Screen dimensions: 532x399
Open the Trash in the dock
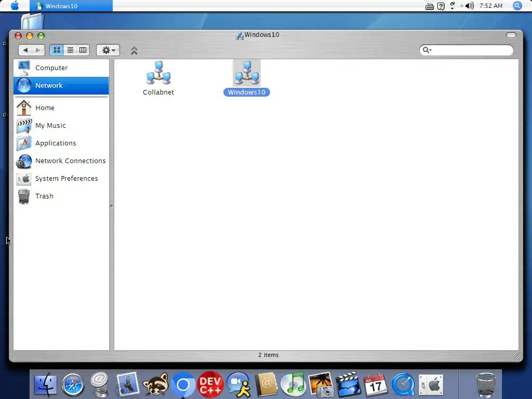(486, 385)
